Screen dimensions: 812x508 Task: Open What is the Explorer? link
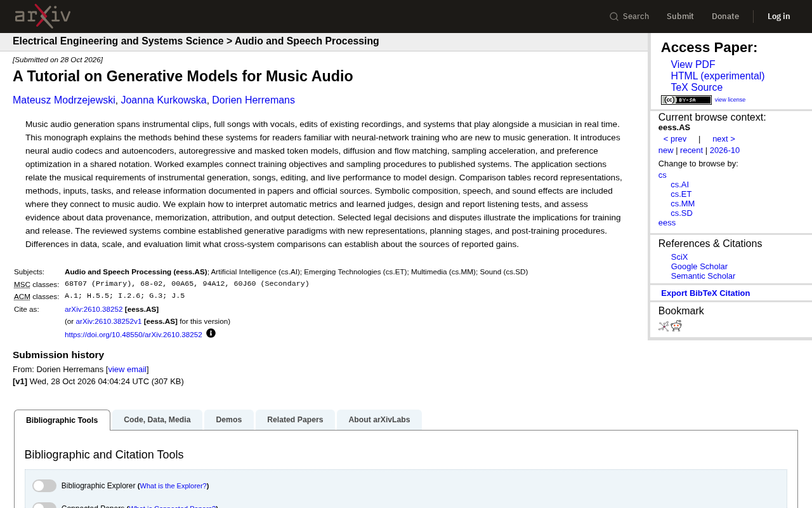click(173, 486)
